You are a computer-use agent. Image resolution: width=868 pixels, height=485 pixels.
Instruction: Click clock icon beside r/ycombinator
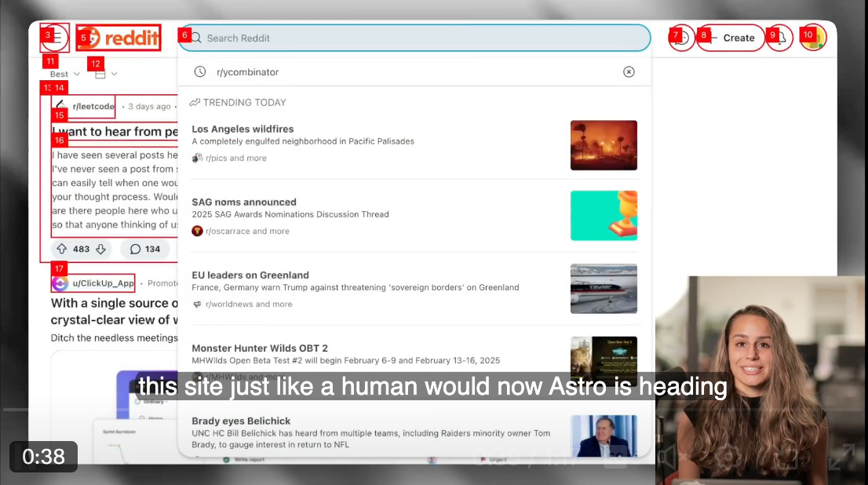(200, 72)
